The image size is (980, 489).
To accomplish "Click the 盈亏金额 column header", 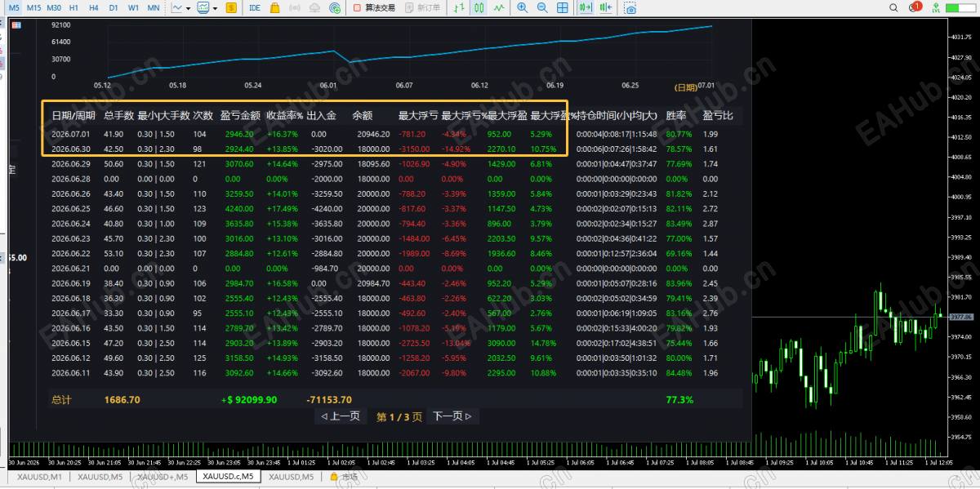I will 240,115.
